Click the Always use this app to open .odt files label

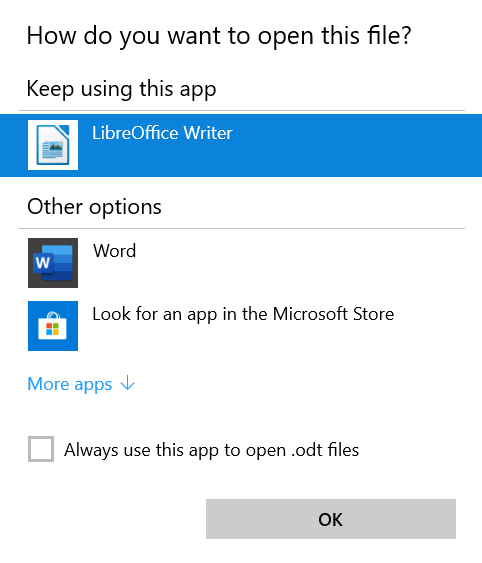click(212, 450)
